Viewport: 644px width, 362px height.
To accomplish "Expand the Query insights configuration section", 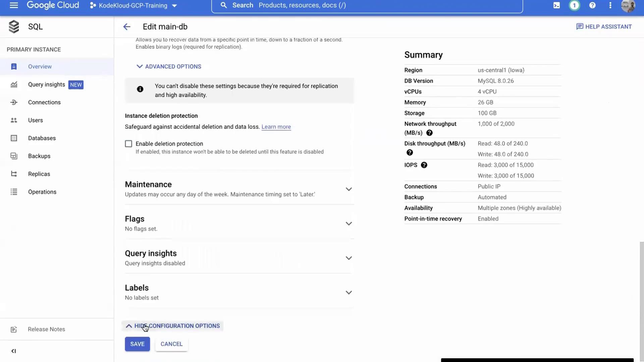I will click(348, 258).
